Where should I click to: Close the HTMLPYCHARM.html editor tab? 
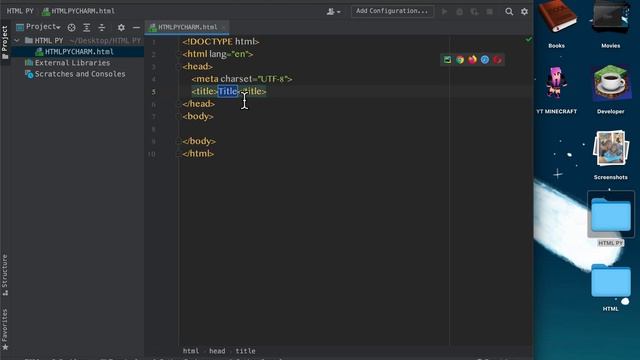(224, 27)
